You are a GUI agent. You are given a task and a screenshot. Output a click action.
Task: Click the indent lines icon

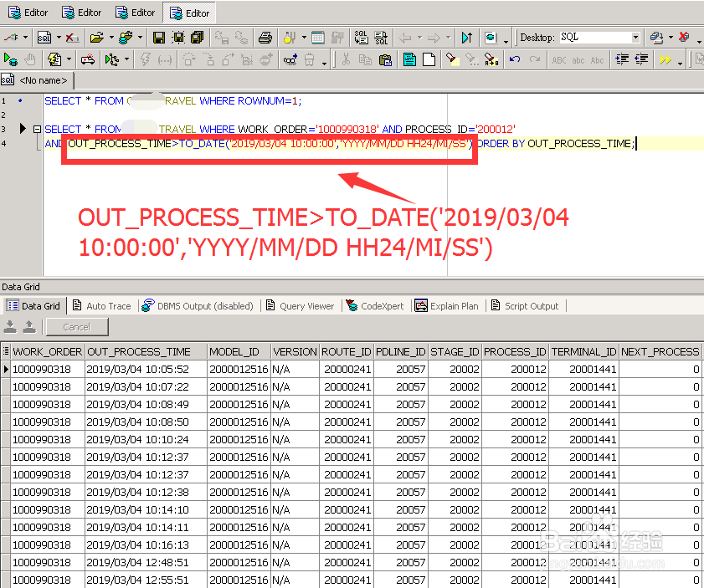(622, 59)
